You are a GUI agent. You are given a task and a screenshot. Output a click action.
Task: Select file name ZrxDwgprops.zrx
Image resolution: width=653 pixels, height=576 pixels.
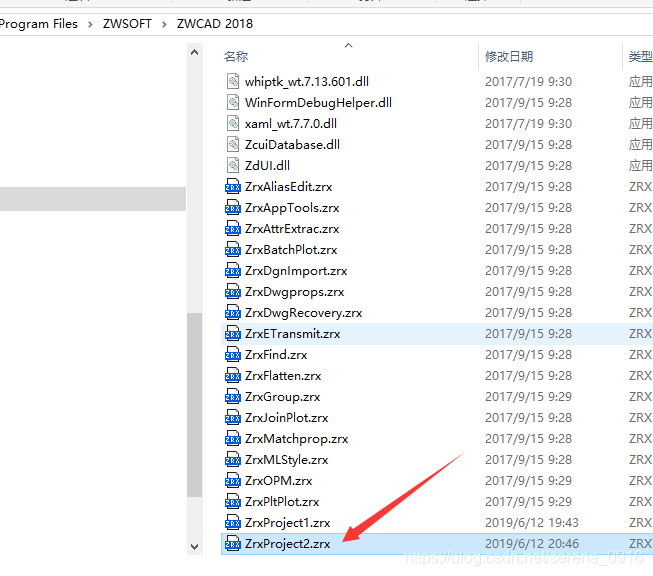coord(294,291)
